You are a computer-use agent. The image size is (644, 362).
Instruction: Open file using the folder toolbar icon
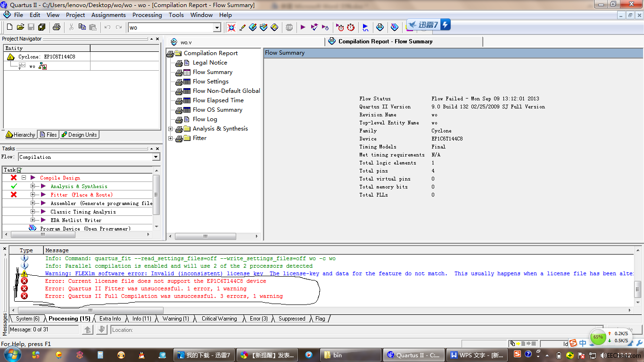click(20, 27)
